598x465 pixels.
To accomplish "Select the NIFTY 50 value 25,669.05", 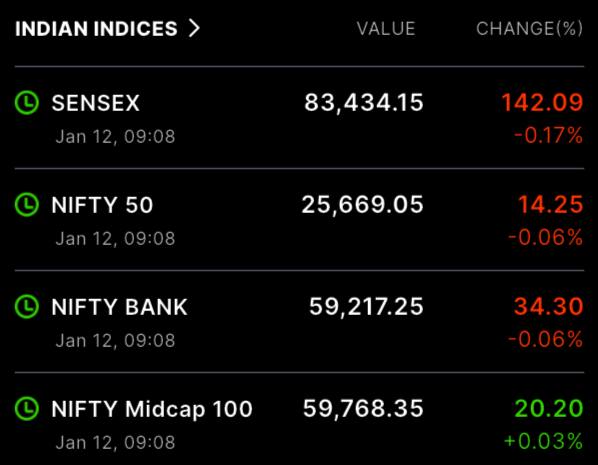I will click(x=362, y=205).
